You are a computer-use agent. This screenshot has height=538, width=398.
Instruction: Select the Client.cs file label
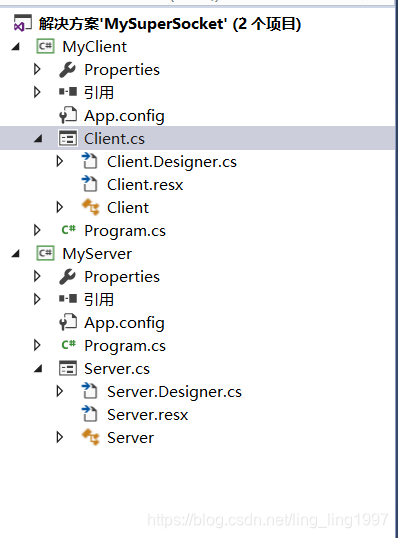pyautogui.click(x=115, y=139)
